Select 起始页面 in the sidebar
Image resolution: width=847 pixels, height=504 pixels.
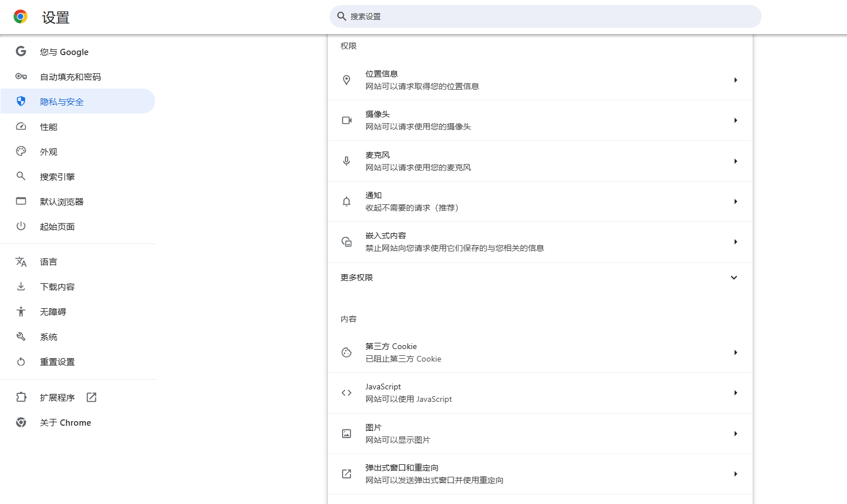coord(77,226)
